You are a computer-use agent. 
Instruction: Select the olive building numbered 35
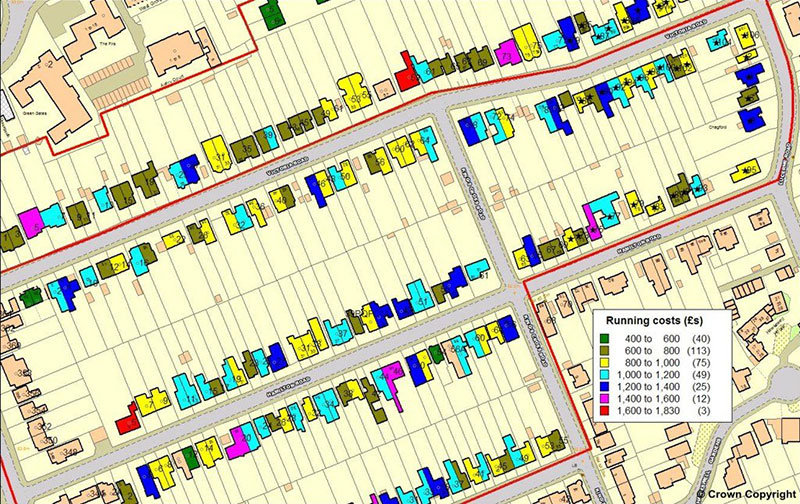coord(246,150)
